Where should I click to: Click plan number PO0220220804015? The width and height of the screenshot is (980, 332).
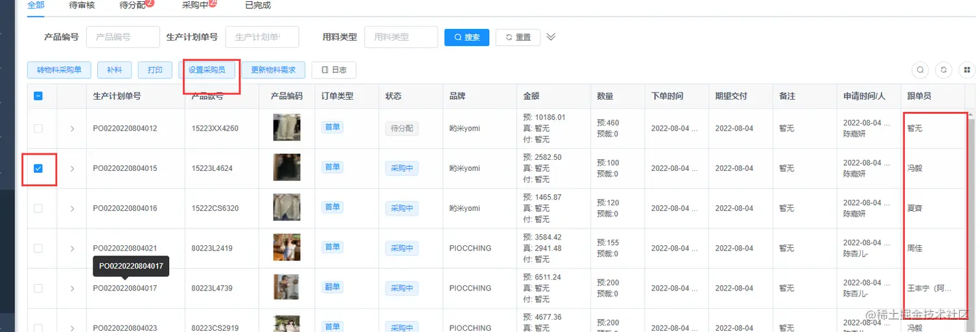tap(125, 168)
